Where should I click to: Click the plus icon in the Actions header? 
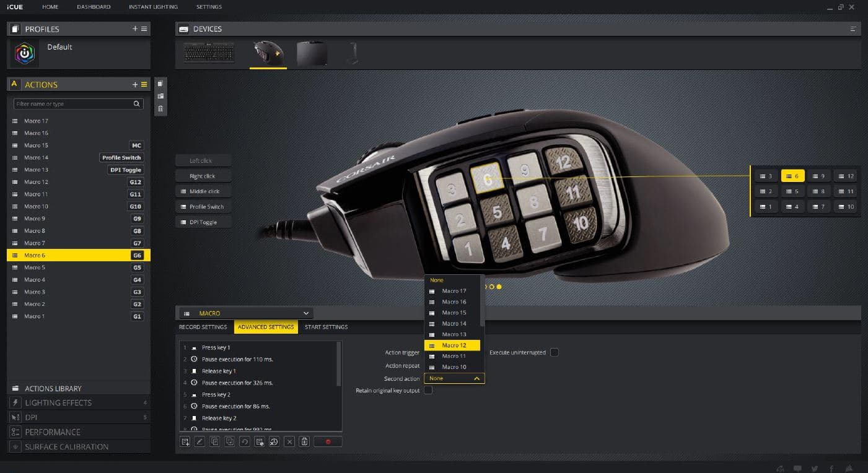click(x=135, y=85)
